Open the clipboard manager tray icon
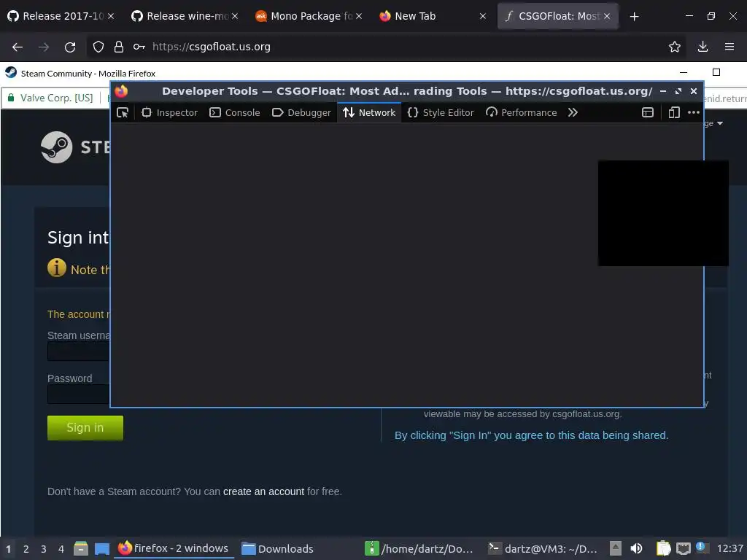 pyautogui.click(x=663, y=548)
